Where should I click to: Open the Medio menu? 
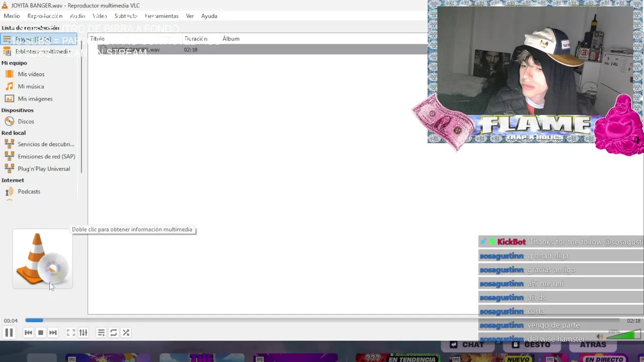click(x=12, y=16)
